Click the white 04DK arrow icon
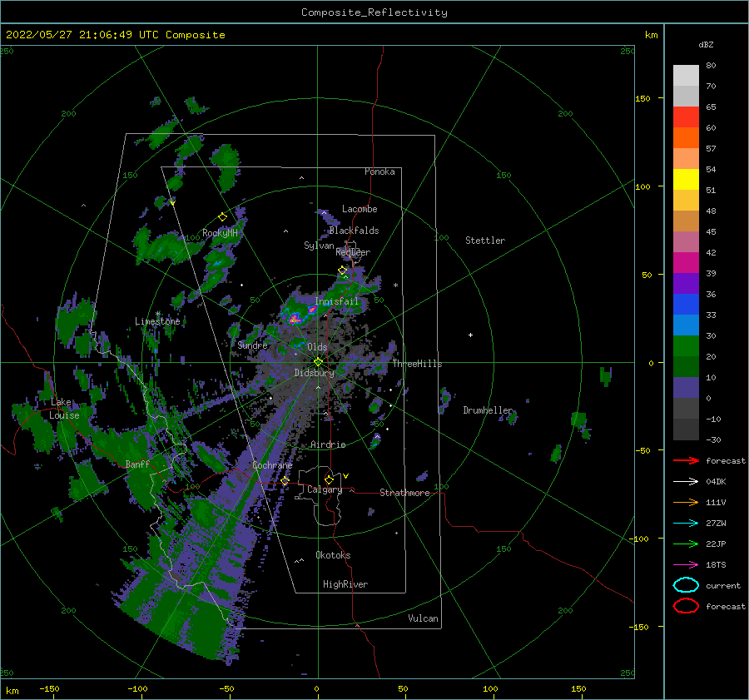 pos(686,482)
